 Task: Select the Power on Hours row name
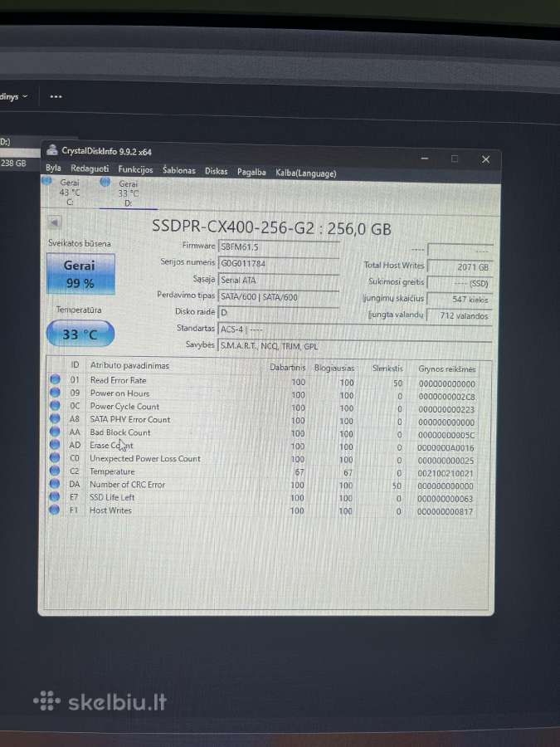click(119, 393)
